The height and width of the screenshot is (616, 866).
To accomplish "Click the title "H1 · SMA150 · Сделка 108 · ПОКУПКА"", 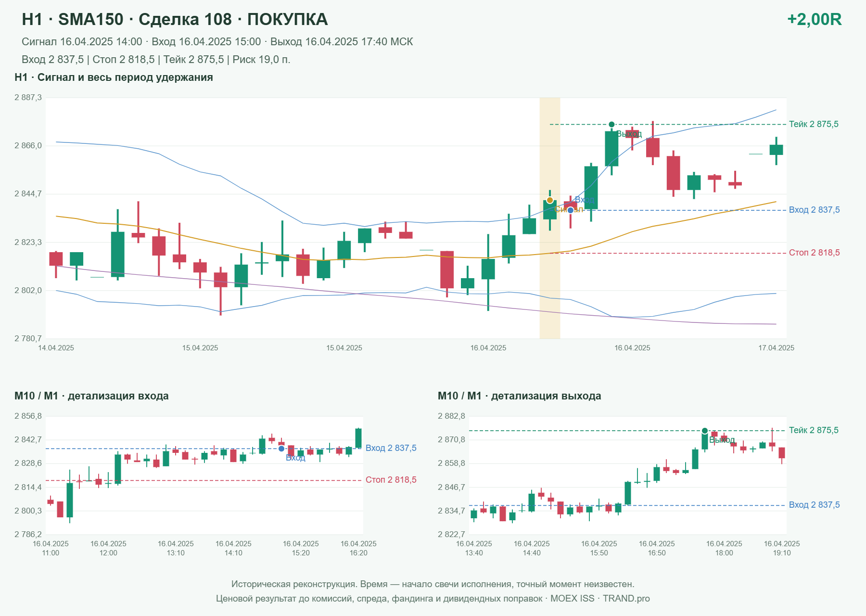I will tap(175, 19).
